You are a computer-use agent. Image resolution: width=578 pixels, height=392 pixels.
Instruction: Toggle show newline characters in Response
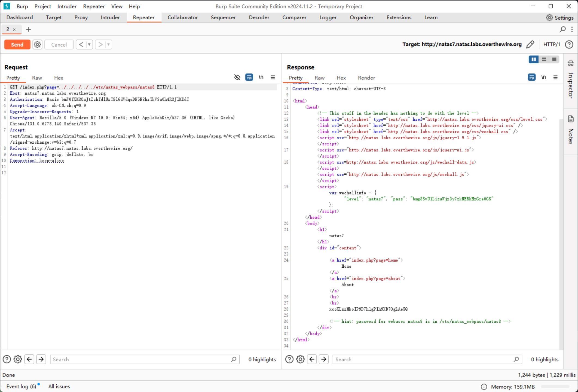coord(544,78)
